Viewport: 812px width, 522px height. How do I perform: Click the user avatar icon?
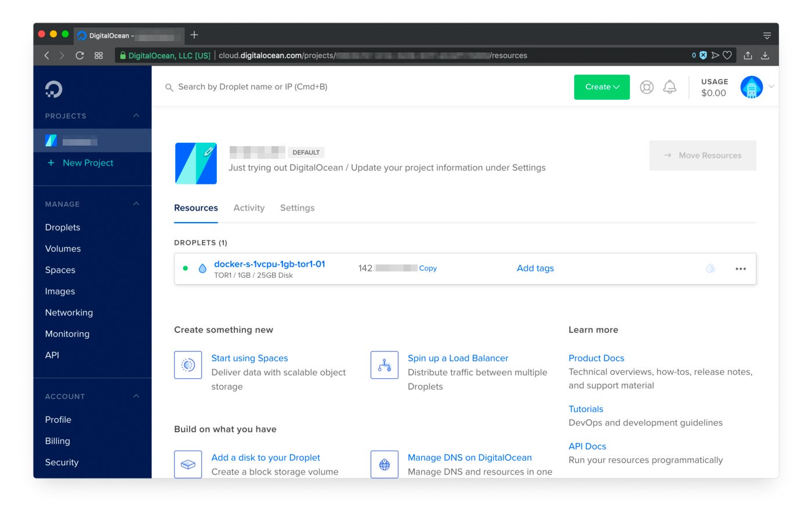pyautogui.click(x=752, y=87)
